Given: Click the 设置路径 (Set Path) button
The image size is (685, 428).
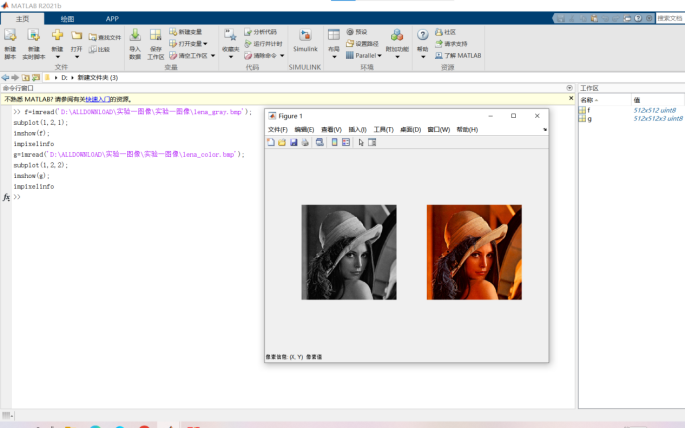Looking at the screenshot, I should [x=362, y=44].
